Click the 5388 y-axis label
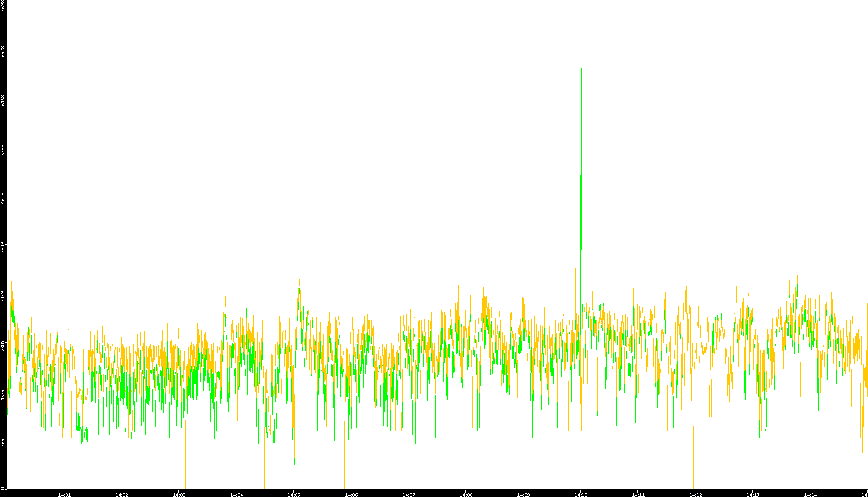 (3, 150)
